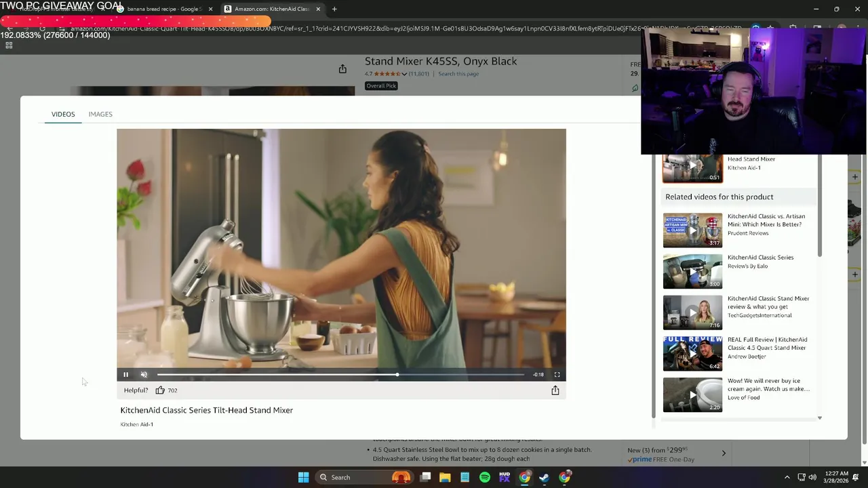Close the Amazon KitchenAid tab
The height and width of the screenshot is (488, 868).
[318, 9]
